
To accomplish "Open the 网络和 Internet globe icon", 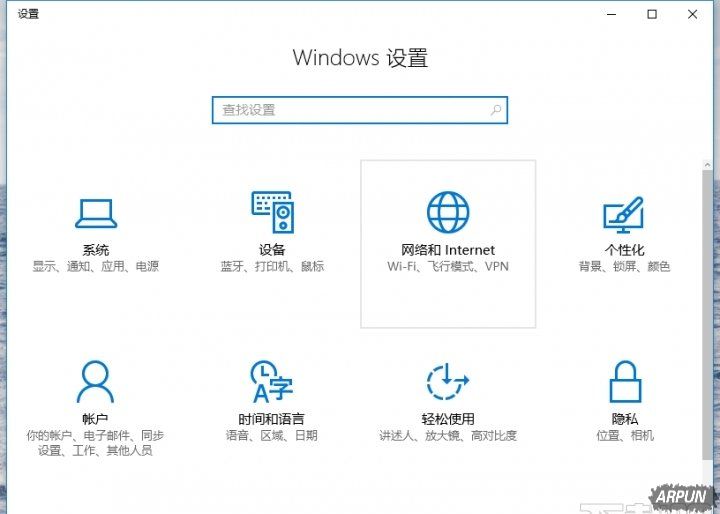I will pyautogui.click(x=448, y=212).
